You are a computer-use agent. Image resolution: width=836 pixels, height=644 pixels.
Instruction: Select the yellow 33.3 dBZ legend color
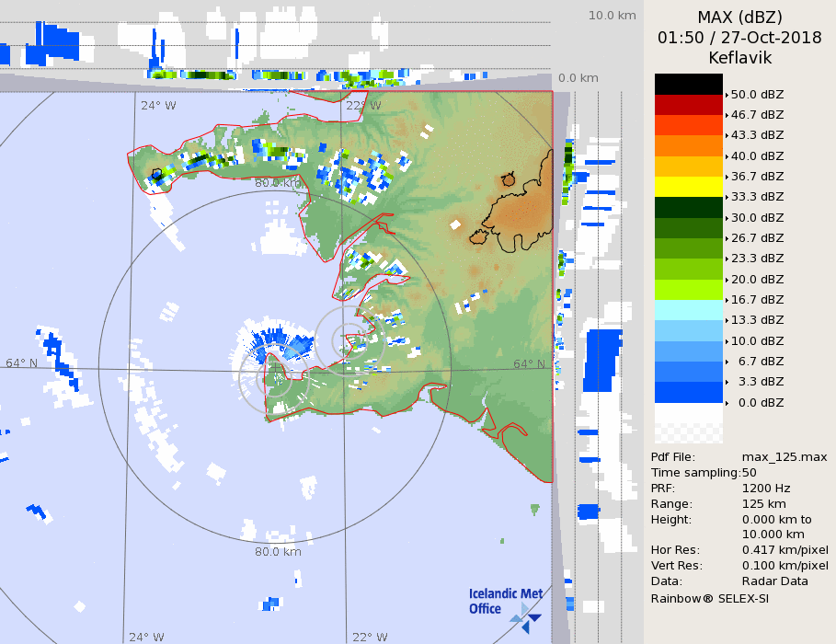tap(688, 186)
